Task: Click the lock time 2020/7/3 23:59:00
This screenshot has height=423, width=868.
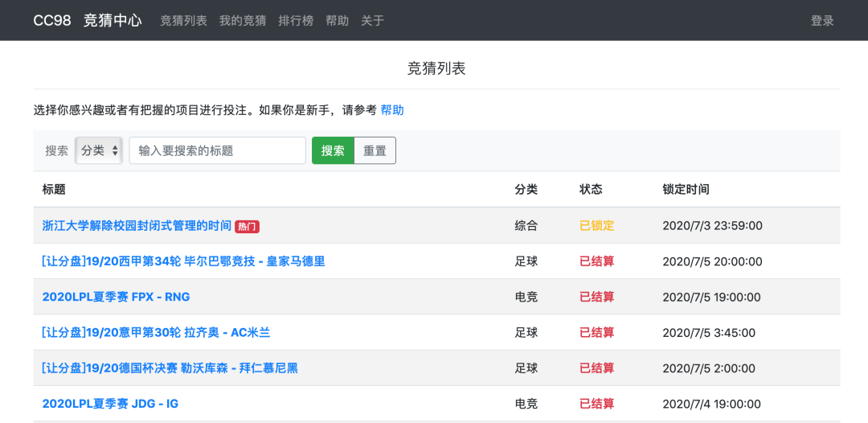Action: coord(712,226)
